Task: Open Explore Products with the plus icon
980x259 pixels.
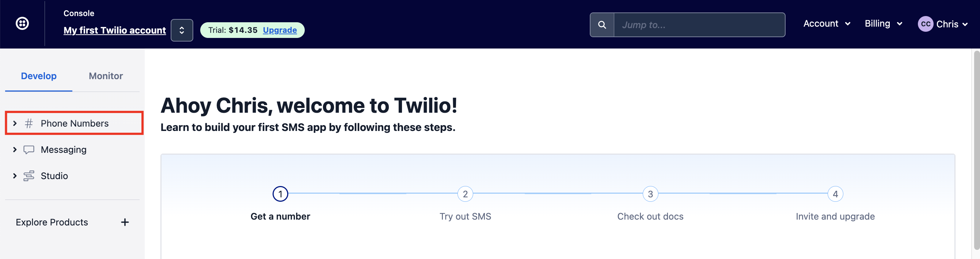Action: (x=125, y=222)
